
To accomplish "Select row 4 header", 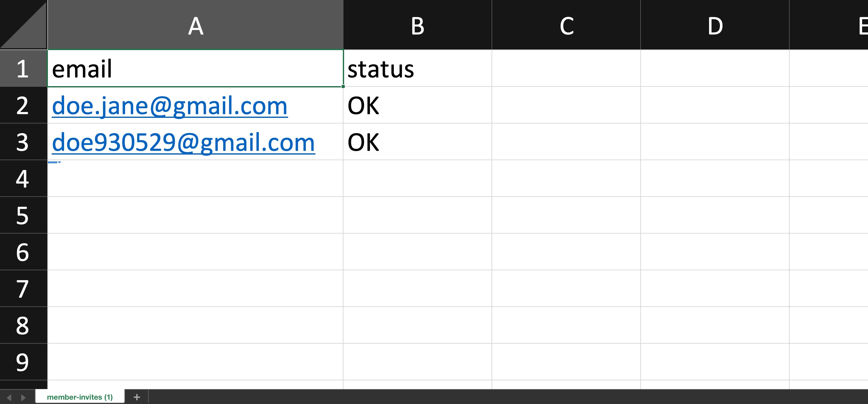I will (x=24, y=179).
